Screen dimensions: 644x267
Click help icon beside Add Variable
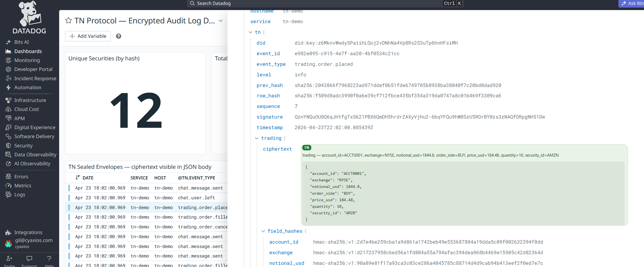pos(119,36)
